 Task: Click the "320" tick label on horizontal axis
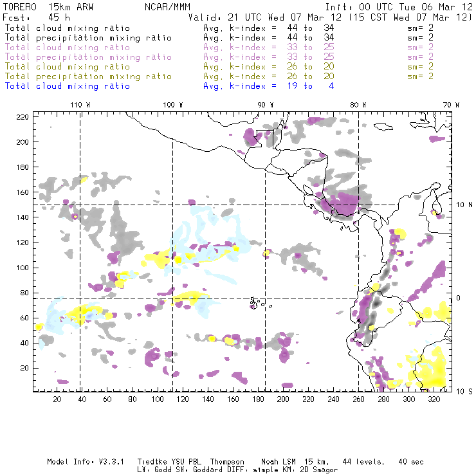click(x=434, y=399)
